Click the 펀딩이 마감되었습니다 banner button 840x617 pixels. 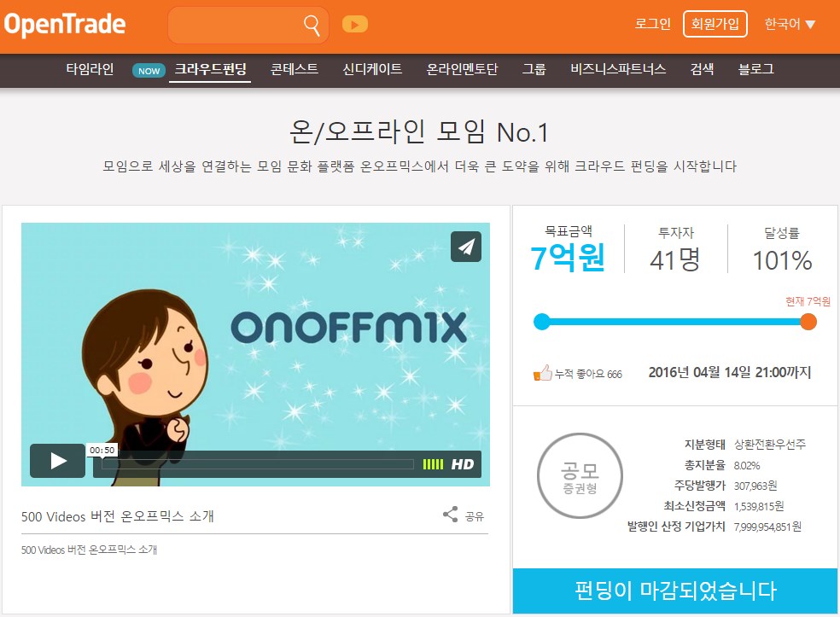(675, 591)
